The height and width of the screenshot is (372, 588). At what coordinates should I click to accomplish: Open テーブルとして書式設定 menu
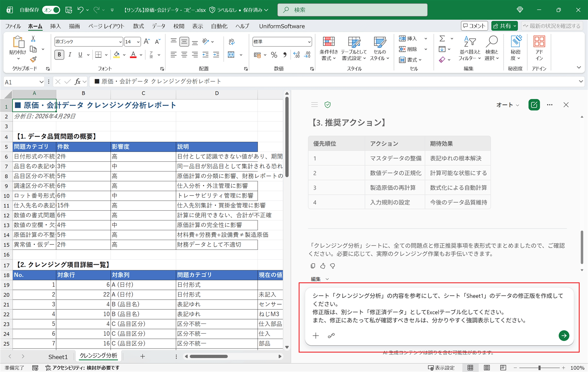pyautogui.click(x=354, y=49)
